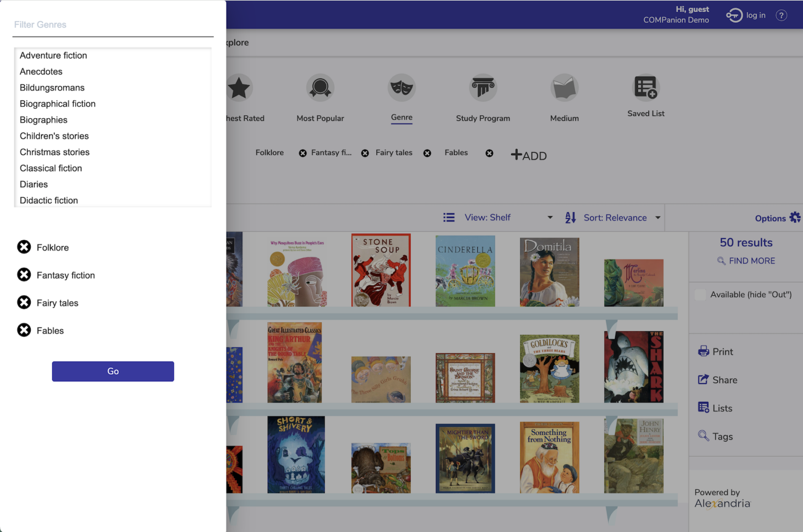This screenshot has width=803, height=532.
Task: Open the help question mark icon
Action: click(x=781, y=15)
